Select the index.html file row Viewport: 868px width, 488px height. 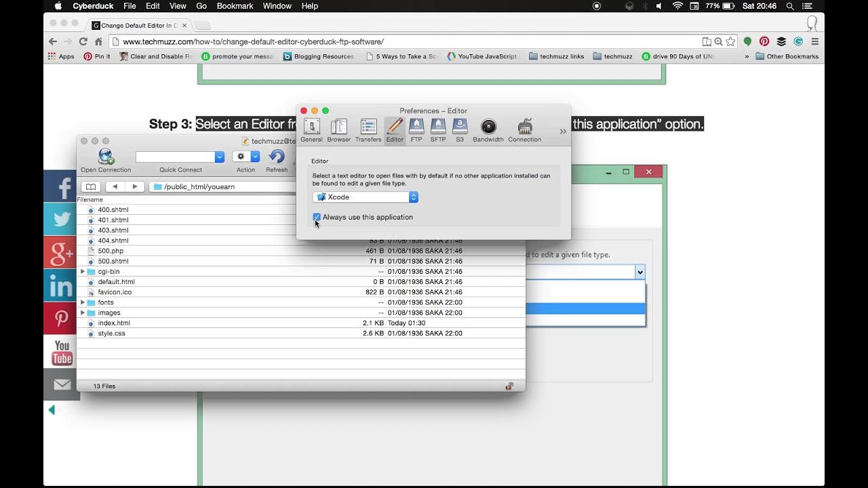click(301, 323)
